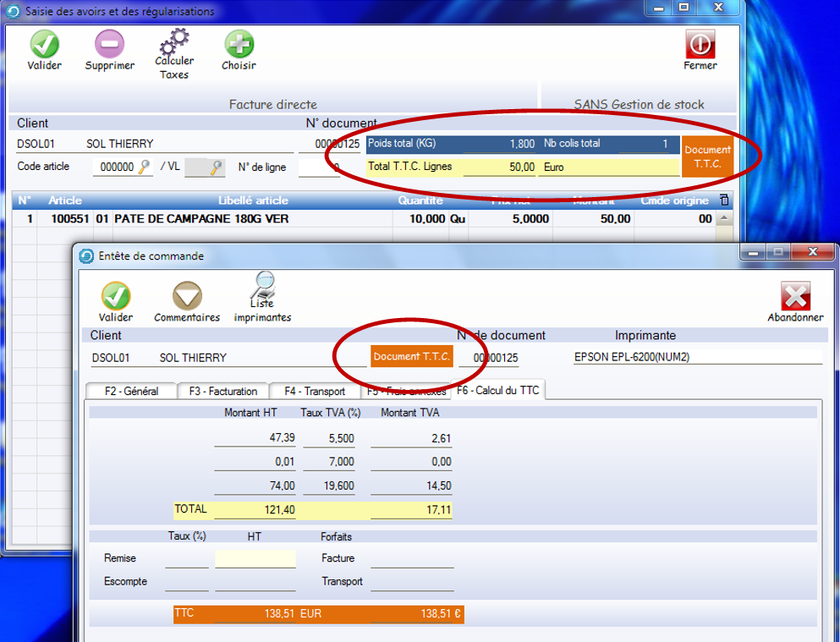Click Valider in Entête de commande dialog
840x642 pixels.
116,297
